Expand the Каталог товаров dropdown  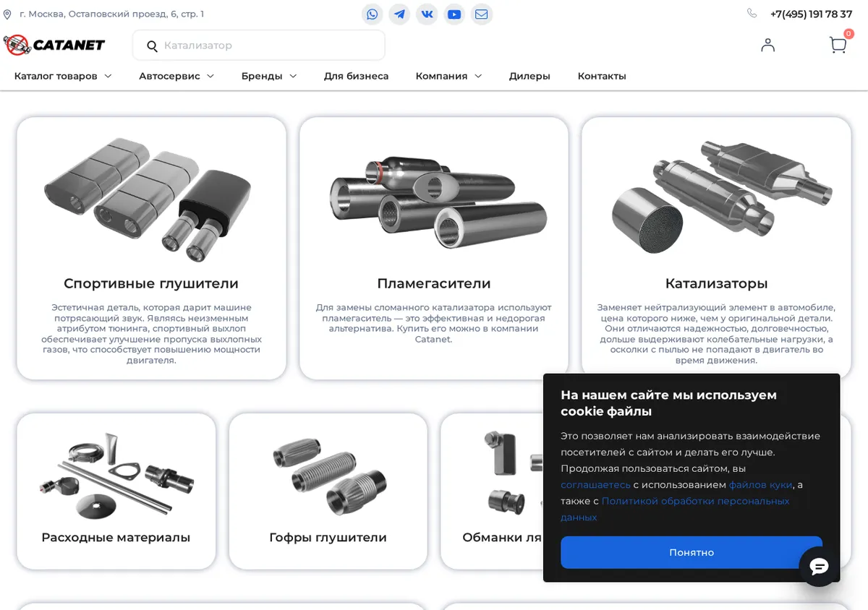point(63,76)
